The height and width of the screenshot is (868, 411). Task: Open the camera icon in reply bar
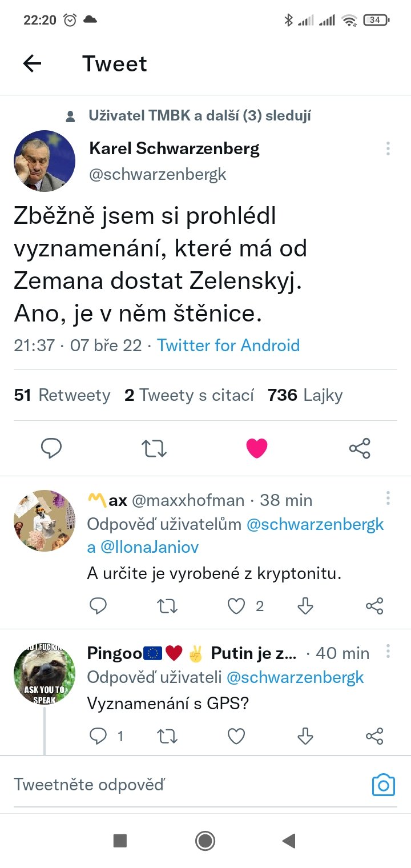[x=384, y=785]
